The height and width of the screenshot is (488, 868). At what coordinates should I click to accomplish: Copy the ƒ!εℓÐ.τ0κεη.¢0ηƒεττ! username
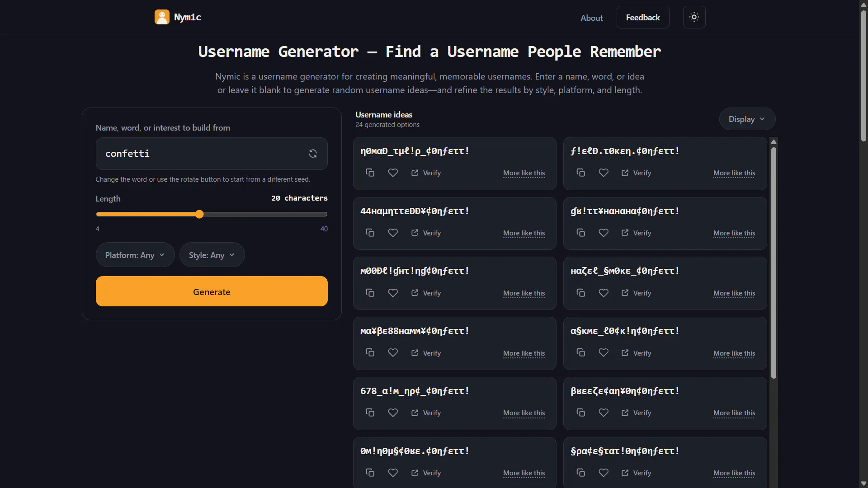581,173
